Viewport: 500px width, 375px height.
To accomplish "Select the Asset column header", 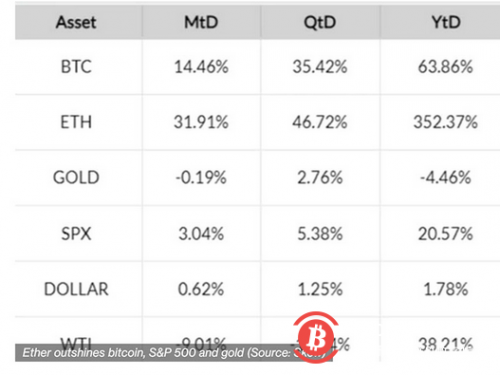I will (76, 22).
